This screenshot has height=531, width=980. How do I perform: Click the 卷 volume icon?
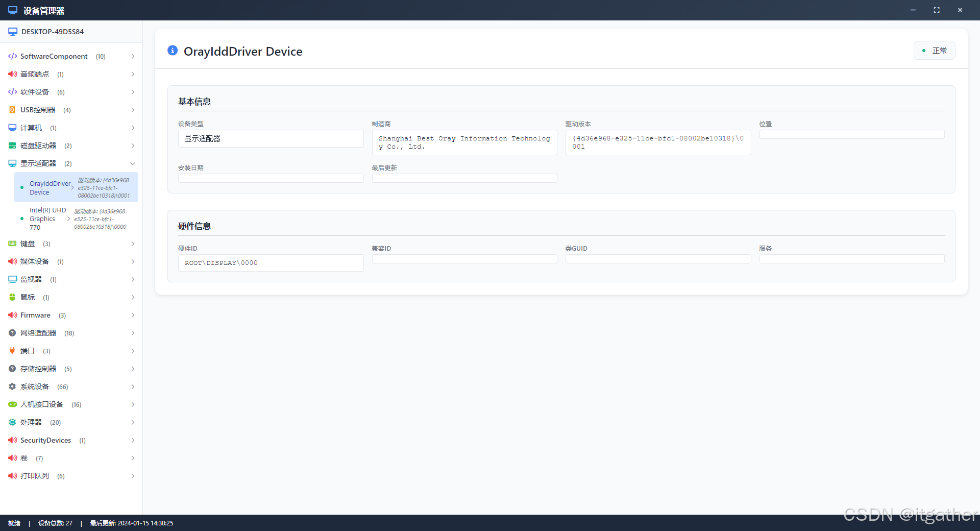pyautogui.click(x=12, y=458)
